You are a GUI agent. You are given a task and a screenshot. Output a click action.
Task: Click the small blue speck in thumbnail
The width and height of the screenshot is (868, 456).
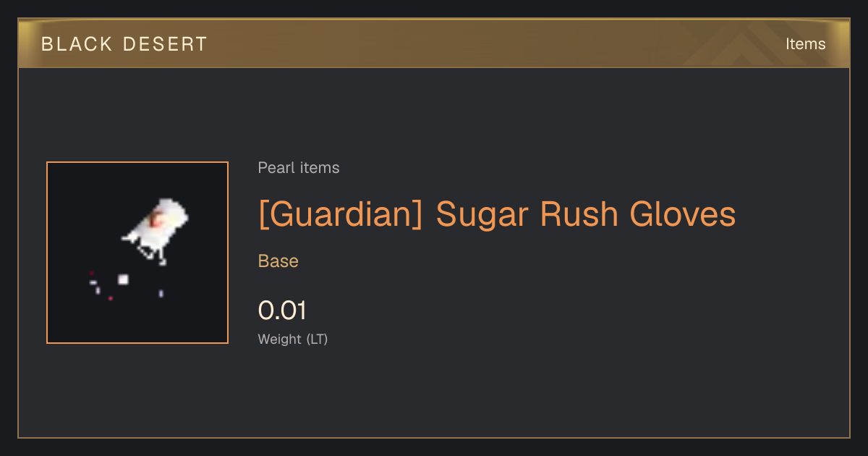(161, 293)
